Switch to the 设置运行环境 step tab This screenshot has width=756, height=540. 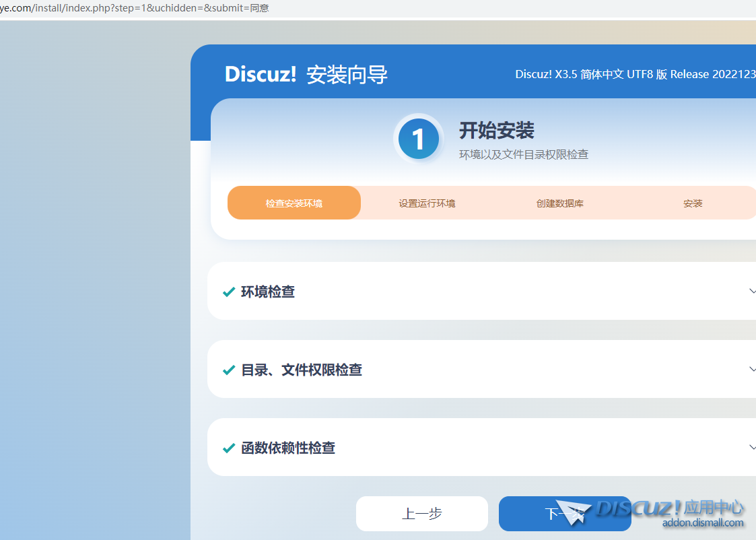427,203
